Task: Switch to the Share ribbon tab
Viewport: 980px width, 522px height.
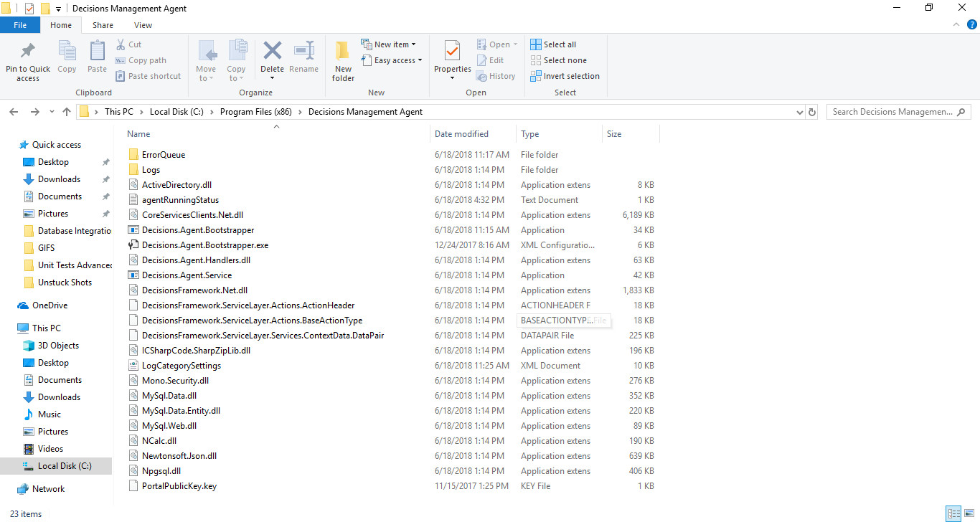Action: (x=103, y=25)
